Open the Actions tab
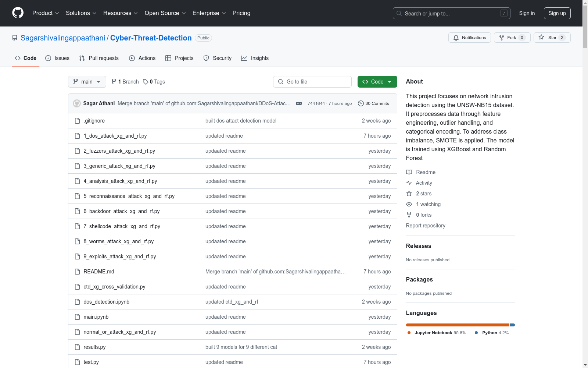 click(x=142, y=58)
